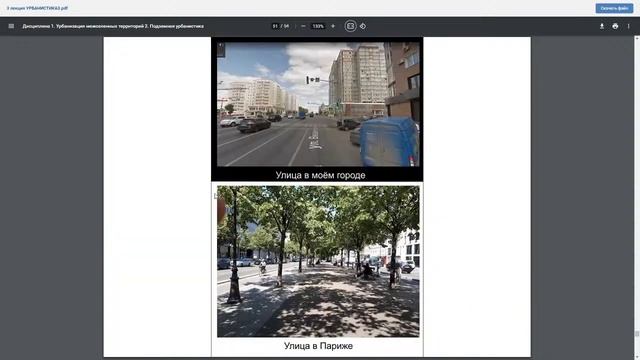Toggle the fit to page icon

coord(350,26)
